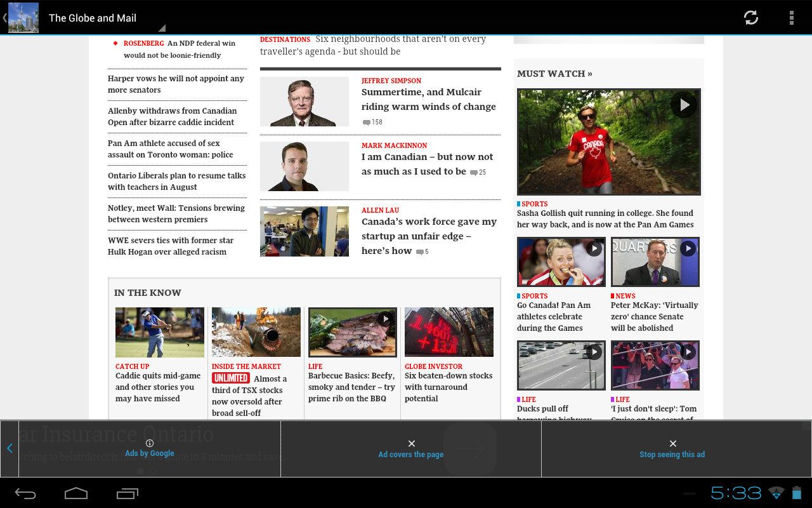The image size is (812, 508).
Task: Open Mark MacKinnon's portrait thumbnail
Action: pyautogui.click(x=304, y=166)
